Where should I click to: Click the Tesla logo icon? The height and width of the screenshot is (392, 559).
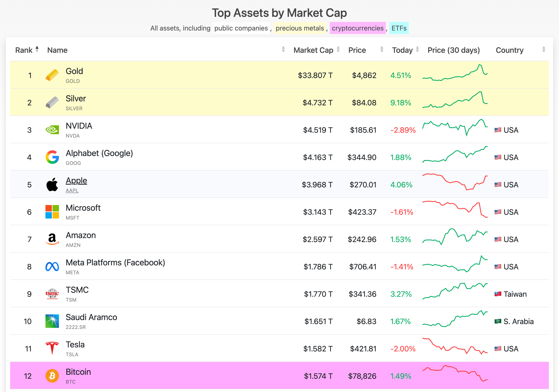52,348
